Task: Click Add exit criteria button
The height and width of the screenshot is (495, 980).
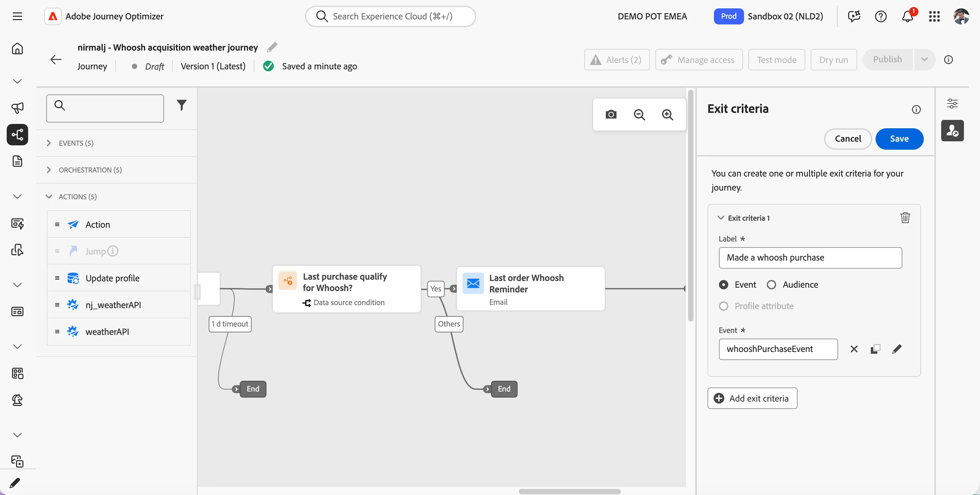Action: pyautogui.click(x=752, y=398)
